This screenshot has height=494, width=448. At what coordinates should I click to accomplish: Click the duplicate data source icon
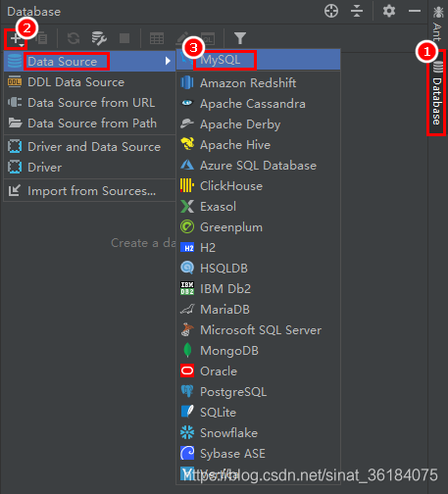42,39
